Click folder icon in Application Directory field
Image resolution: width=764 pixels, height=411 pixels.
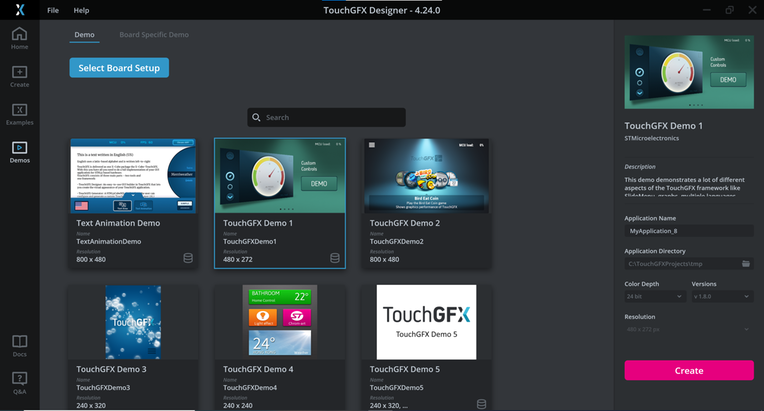[745, 263]
